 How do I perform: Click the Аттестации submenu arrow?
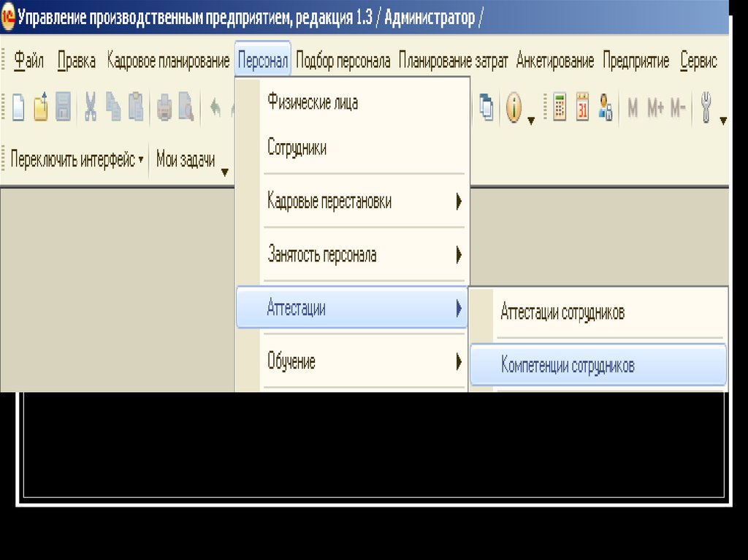(459, 308)
